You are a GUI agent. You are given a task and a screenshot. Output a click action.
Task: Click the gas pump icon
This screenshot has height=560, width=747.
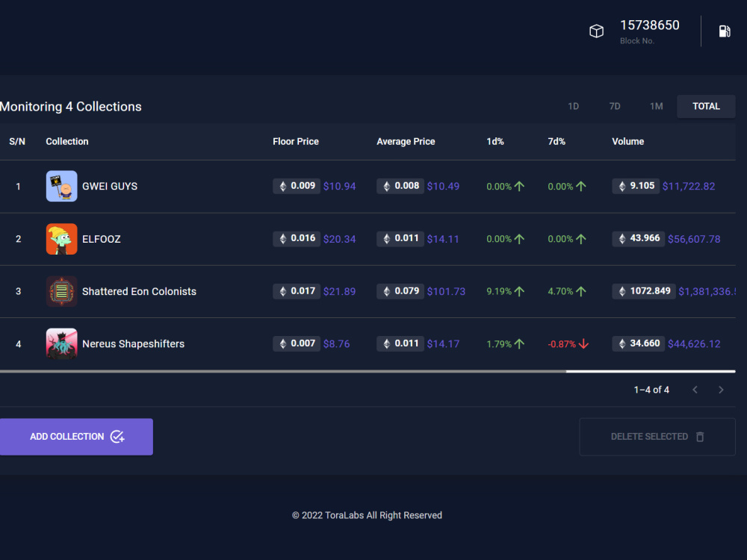click(725, 31)
